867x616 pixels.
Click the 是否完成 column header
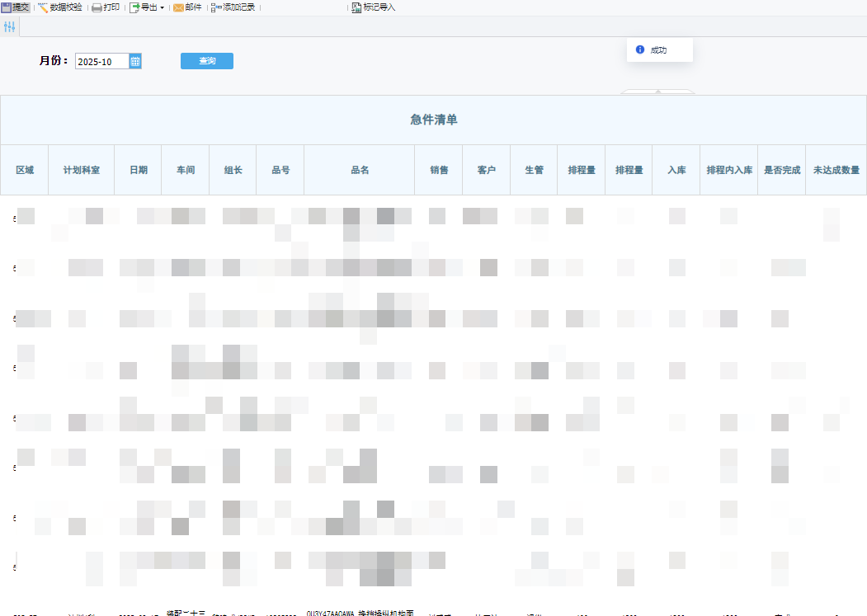pyautogui.click(x=782, y=171)
